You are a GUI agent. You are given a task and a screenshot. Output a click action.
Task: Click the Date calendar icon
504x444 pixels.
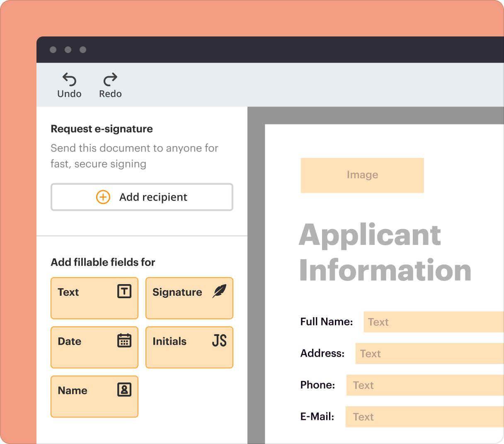(124, 340)
